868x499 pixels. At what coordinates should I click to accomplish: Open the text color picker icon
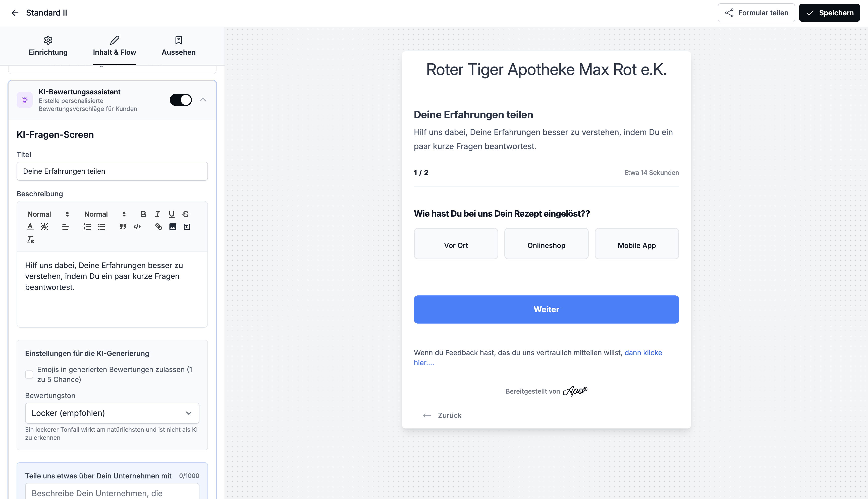click(30, 227)
